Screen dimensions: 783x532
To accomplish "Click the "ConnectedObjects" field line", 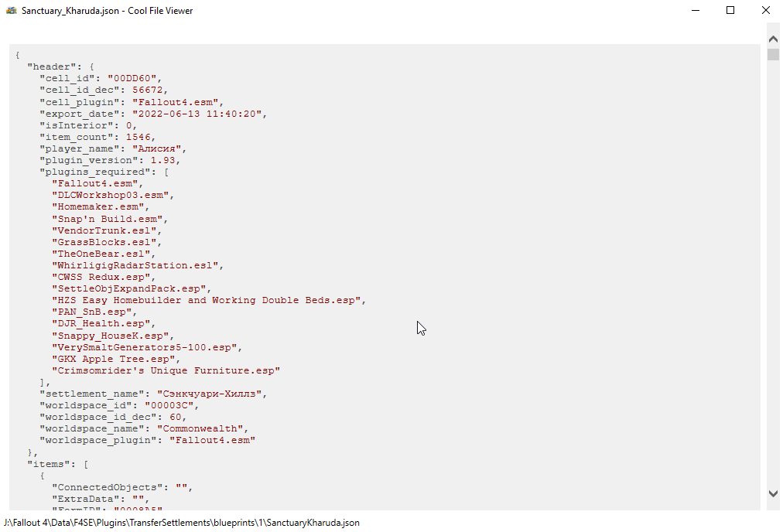I will [x=121, y=487].
